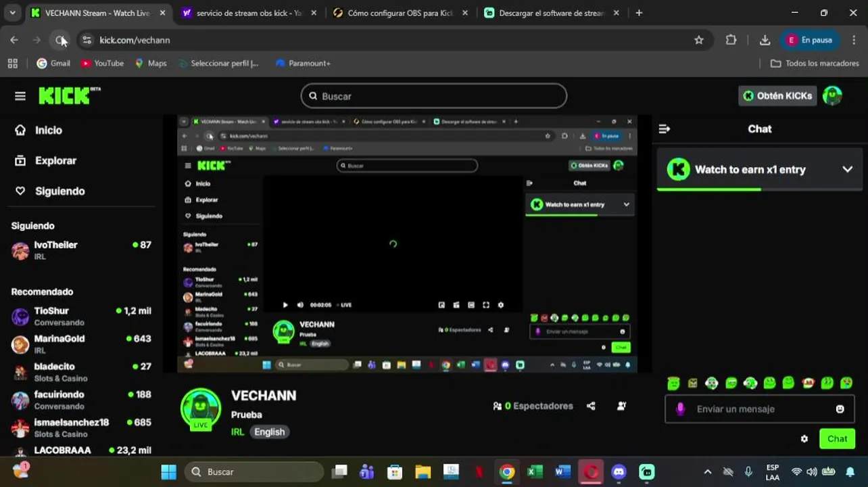Send message with the green Chat button
The height and width of the screenshot is (487, 868).
[837, 439]
